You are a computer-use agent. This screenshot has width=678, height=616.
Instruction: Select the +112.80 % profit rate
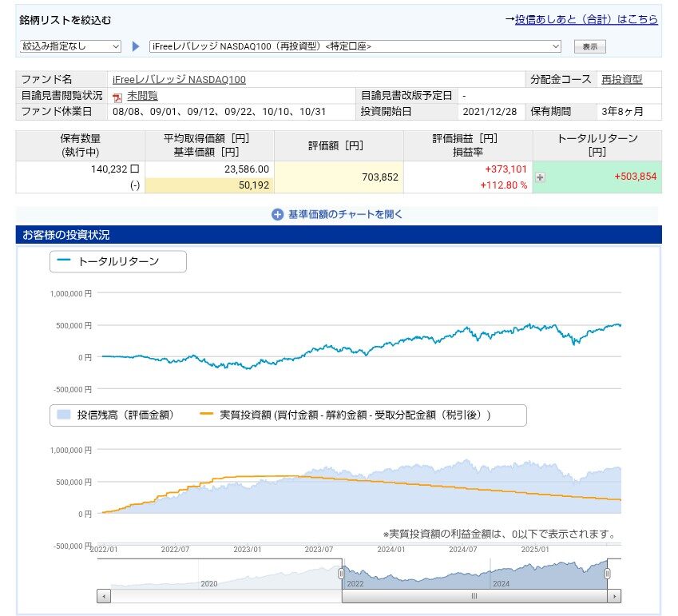(x=504, y=185)
